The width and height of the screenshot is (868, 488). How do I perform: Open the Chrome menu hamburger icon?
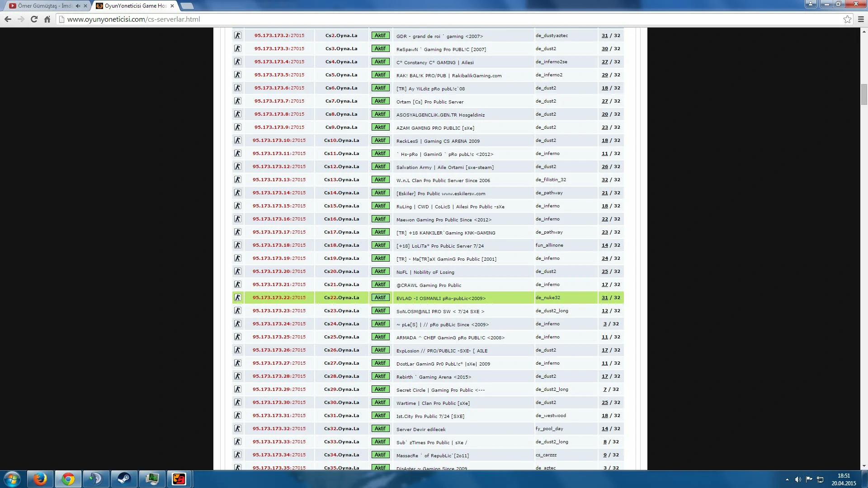click(x=861, y=19)
